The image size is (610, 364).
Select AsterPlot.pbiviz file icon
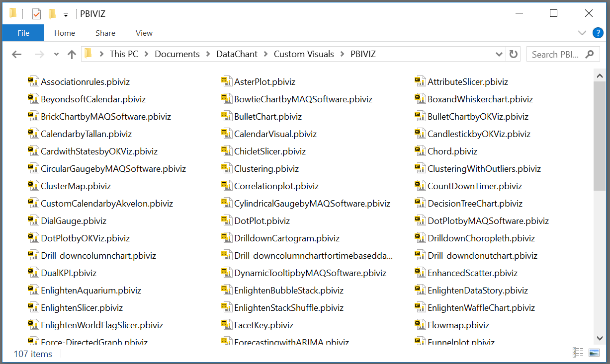[227, 81]
